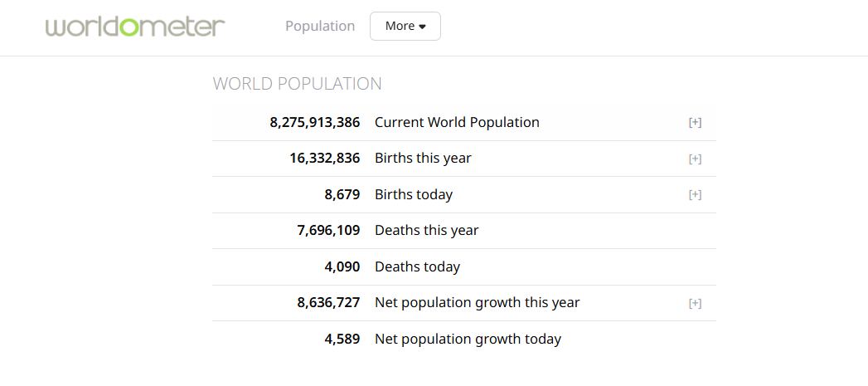This screenshot has width=868, height=386.
Task: Click Net population growth today label
Action: click(468, 339)
